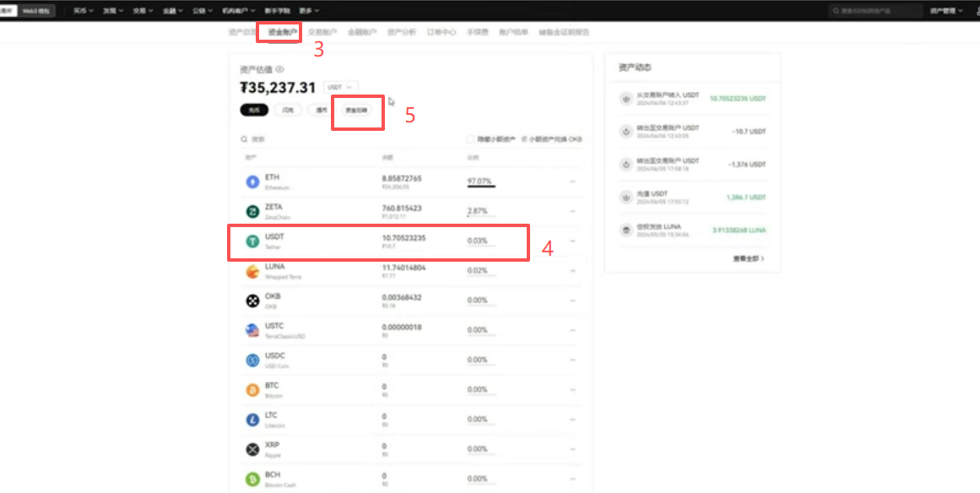
Task: Expand the 金融 menu in the top bar
Action: click(x=173, y=11)
